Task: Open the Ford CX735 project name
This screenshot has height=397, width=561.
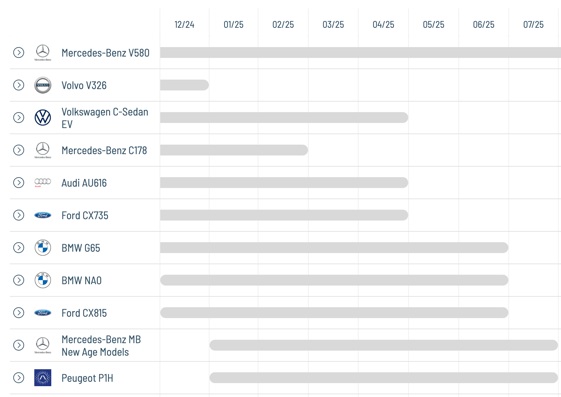Action: [84, 216]
